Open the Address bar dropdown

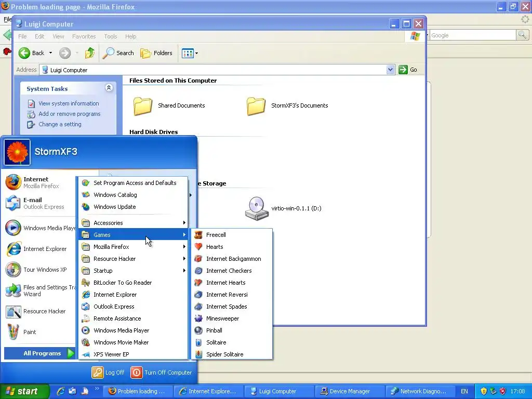tap(390, 70)
